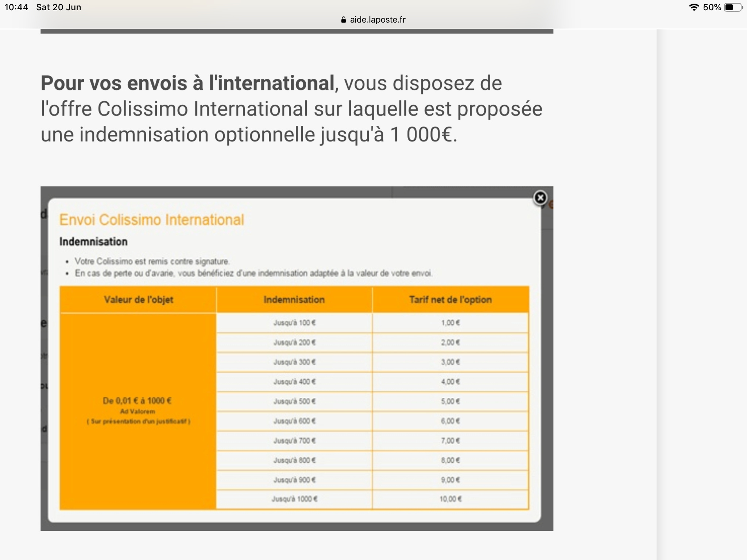Click the cell 'Jusqu'à 500 €'

(294, 402)
